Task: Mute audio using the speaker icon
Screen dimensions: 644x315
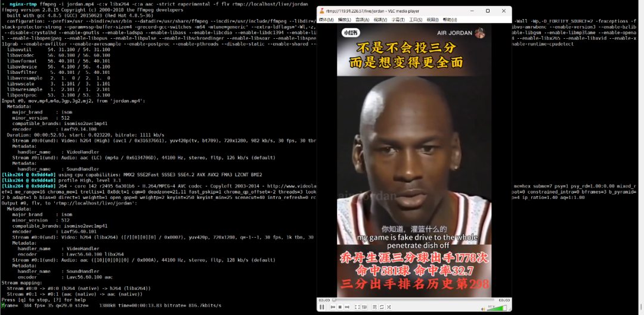Action: click(482, 307)
